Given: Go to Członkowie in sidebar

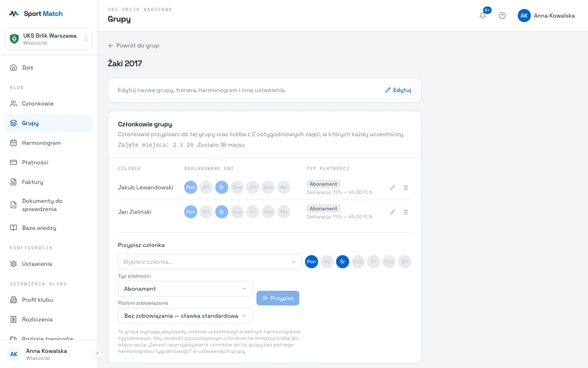Looking at the screenshot, I should [49, 103].
